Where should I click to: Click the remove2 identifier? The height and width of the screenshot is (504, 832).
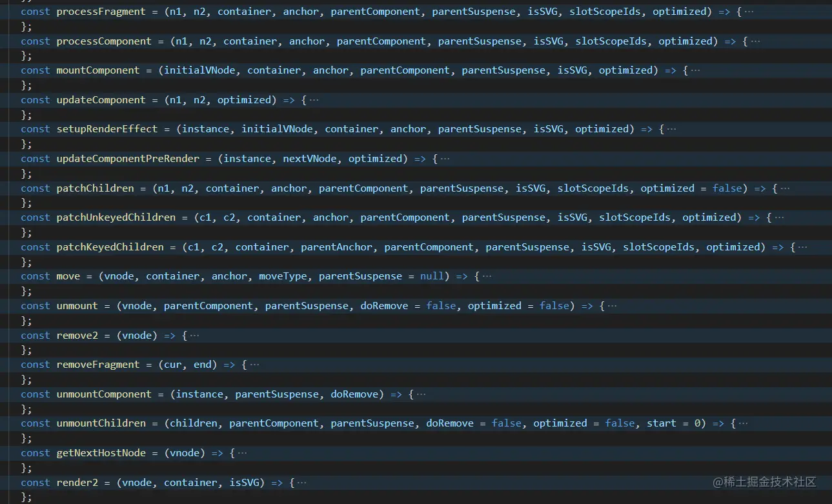coord(77,336)
